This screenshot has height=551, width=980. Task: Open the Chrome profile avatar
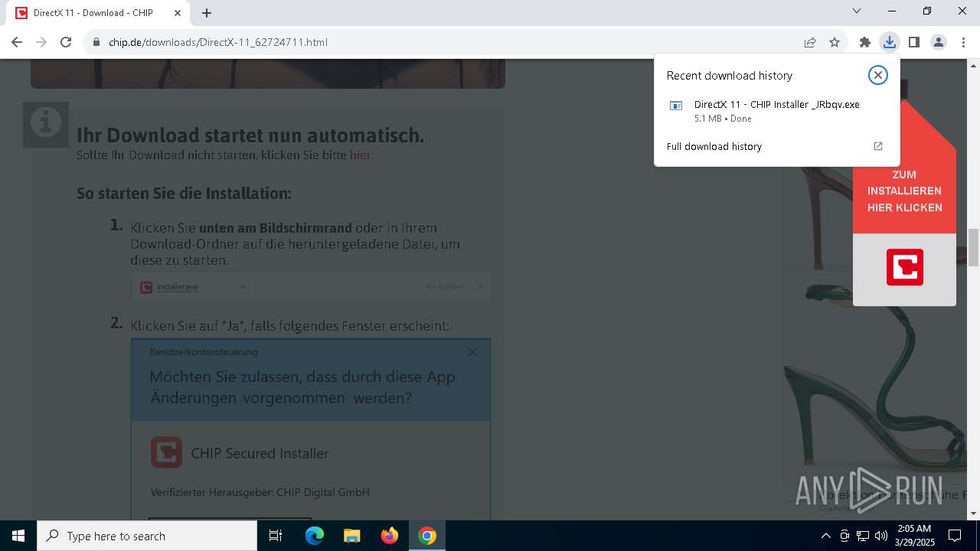[939, 42]
